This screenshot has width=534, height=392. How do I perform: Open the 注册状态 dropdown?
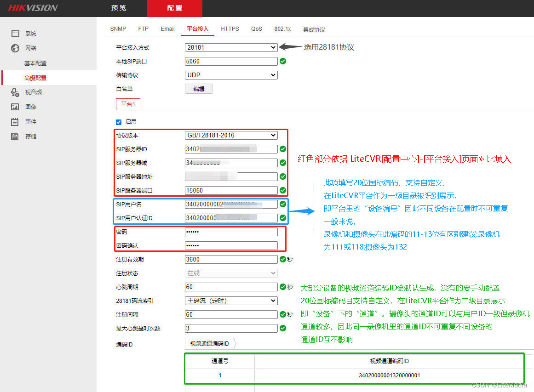click(231, 273)
